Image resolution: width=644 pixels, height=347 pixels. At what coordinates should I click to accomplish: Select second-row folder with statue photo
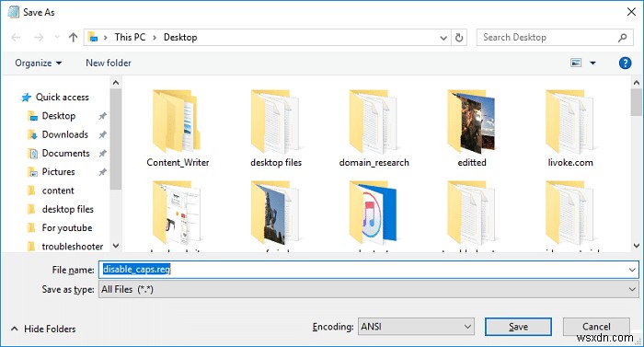pyautogui.click(x=275, y=213)
